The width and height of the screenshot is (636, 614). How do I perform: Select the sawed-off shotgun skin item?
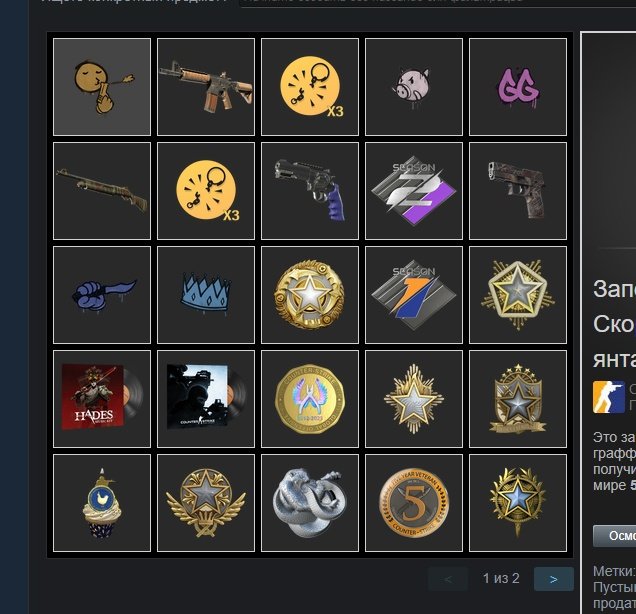pos(102,191)
